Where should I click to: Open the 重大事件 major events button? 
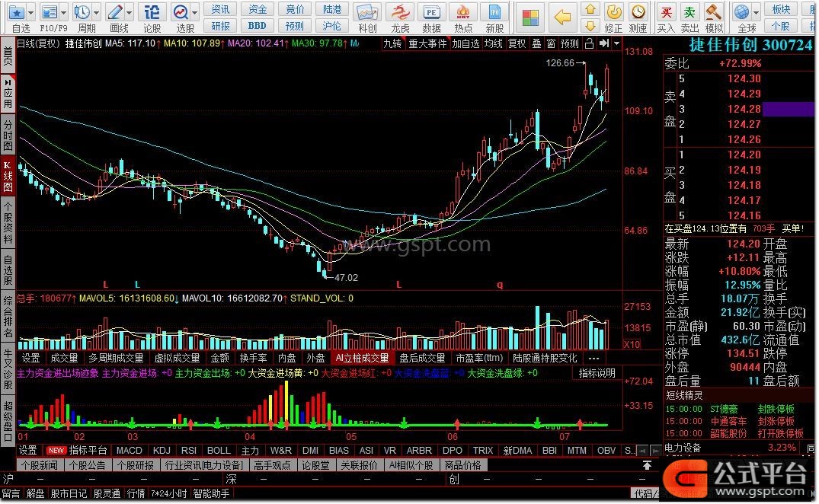[427, 44]
